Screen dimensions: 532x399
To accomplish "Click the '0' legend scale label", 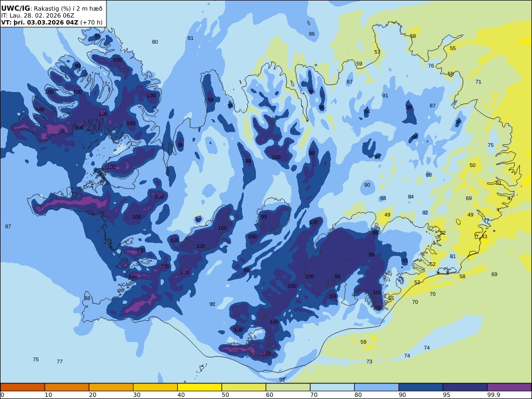I will pyautogui.click(x=2, y=395).
